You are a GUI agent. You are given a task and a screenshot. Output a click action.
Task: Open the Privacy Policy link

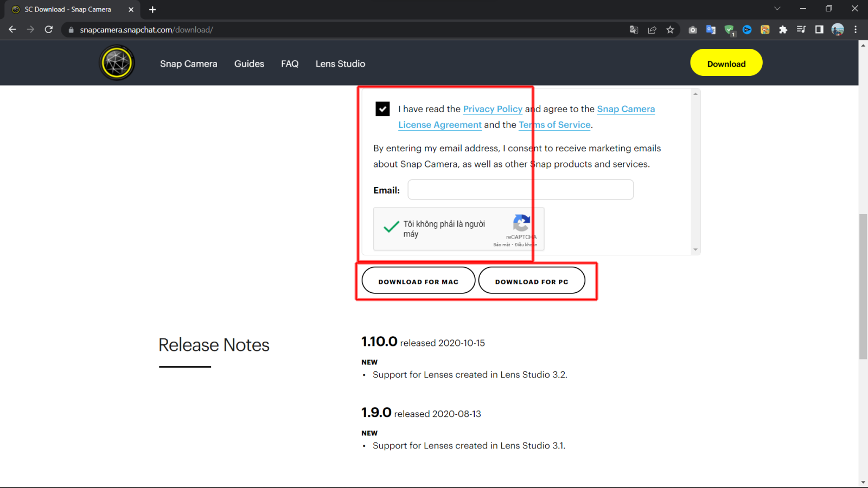(493, 109)
